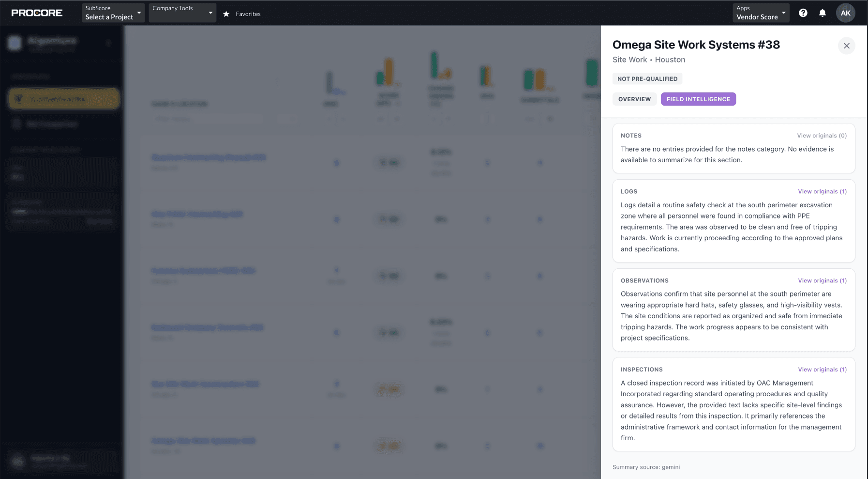Open the Company Tools dropdown
Screen dimensions: 868x479
(182, 13)
